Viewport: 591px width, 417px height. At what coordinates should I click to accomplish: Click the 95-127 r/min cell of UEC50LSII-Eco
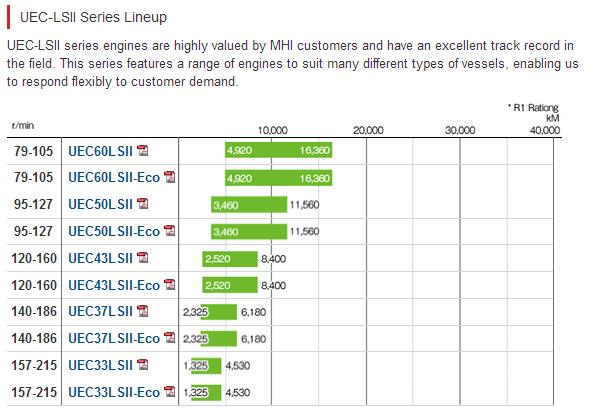click(34, 231)
